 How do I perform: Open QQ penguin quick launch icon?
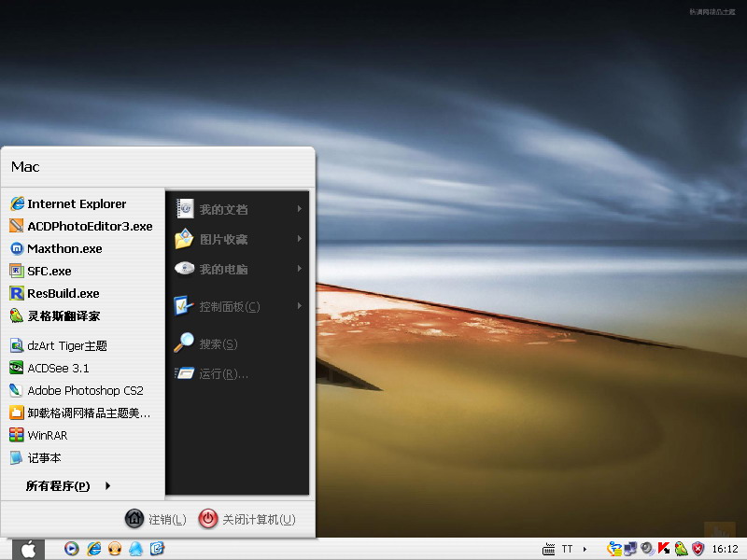click(135, 549)
